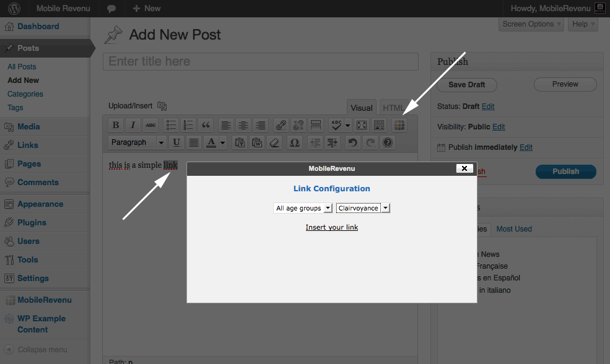The width and height of the screenshot is (610, 364).
Task: Insert or edit a hyperlink
Action: tap(281, 125)
